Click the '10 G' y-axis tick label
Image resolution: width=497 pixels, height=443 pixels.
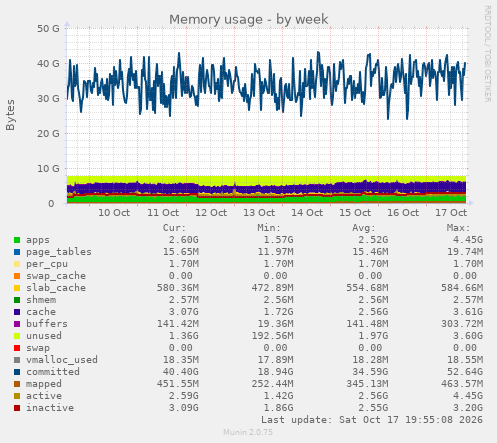pos(48,169)
